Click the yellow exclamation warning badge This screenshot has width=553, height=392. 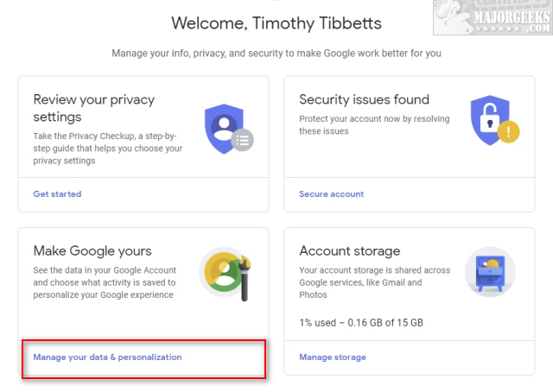pyautogui.click(x=509, y=131)
